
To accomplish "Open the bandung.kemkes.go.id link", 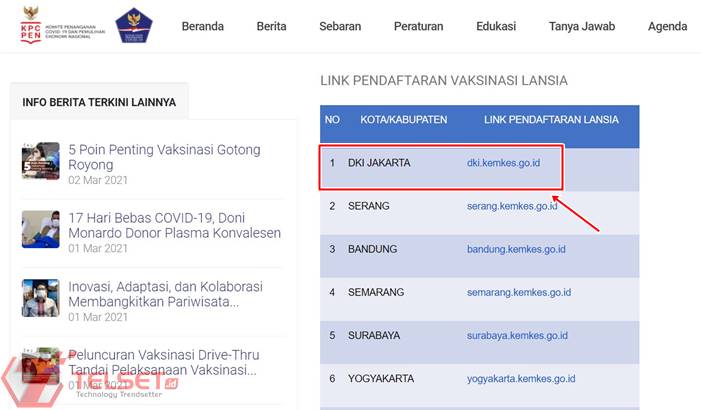I will point(516,249).
